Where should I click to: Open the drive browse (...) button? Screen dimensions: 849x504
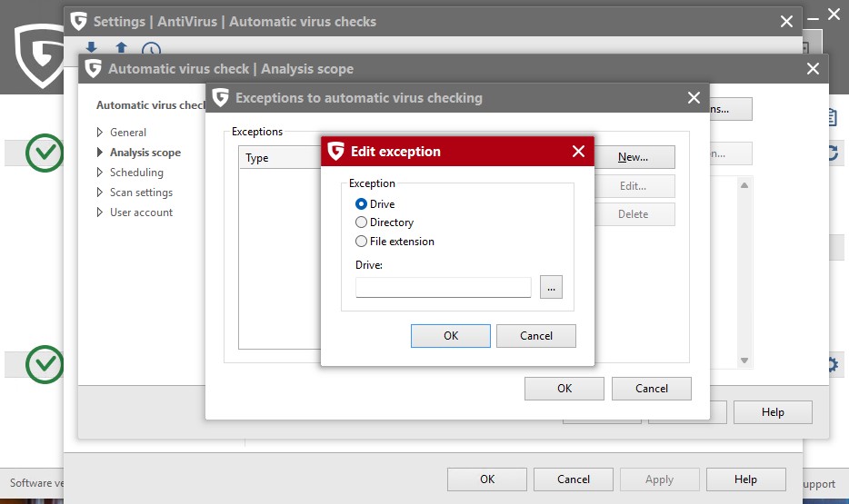(x=551, y=287)
